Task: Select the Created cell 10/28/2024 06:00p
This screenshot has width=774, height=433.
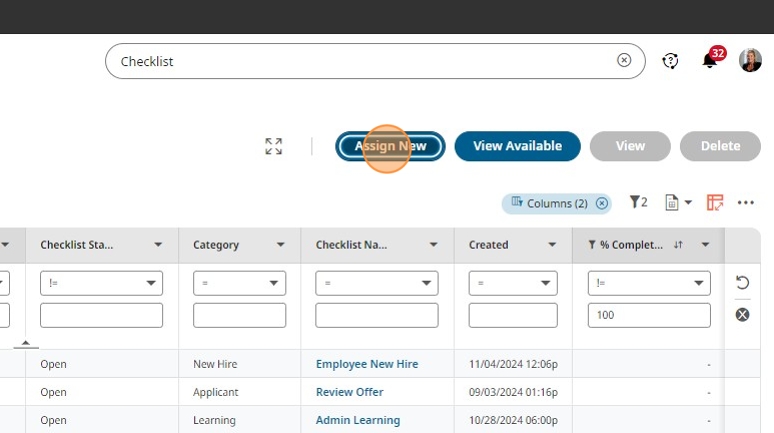Action: pyautogui.click(x=513, y=420)
